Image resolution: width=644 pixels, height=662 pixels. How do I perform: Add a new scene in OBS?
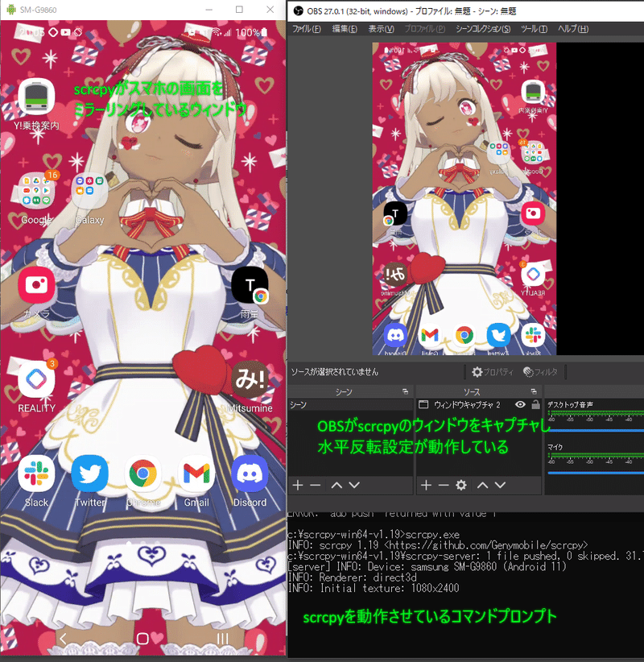click(x=298, y=485)
